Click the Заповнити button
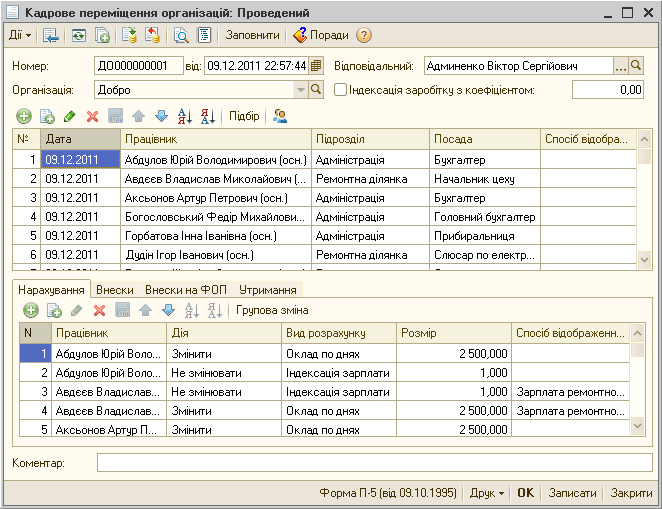Screen dimensions: 662x509 point(252,35)
